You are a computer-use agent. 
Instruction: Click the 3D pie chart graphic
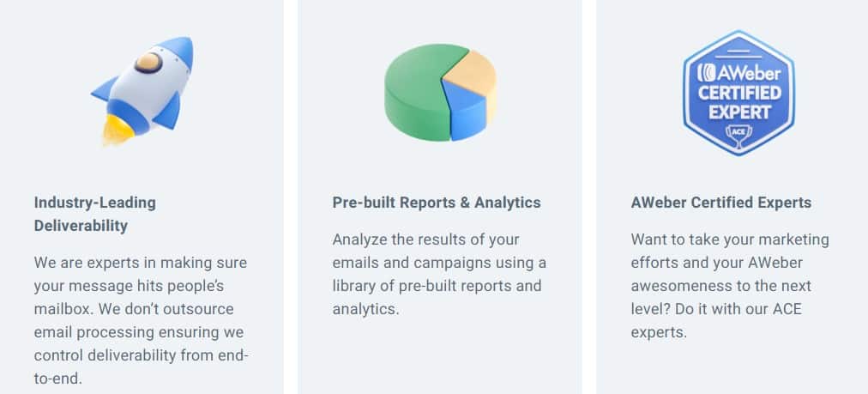click(x=441, y=93)
